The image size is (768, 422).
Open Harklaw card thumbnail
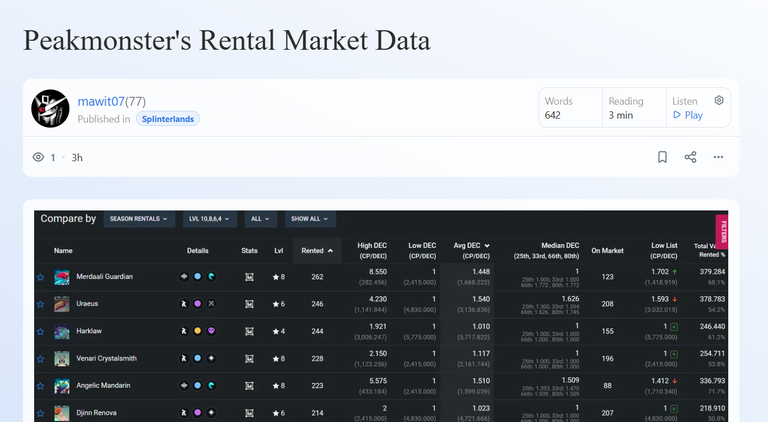(62, 332)
